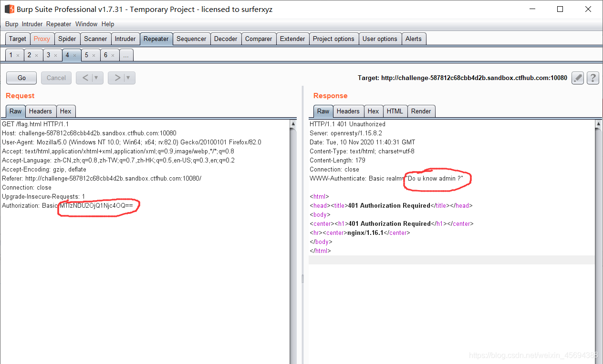Open the forward history dropdown arrow
Image resolution: width=603 pixels, height=364 pixels.
(x=129, y=78)
